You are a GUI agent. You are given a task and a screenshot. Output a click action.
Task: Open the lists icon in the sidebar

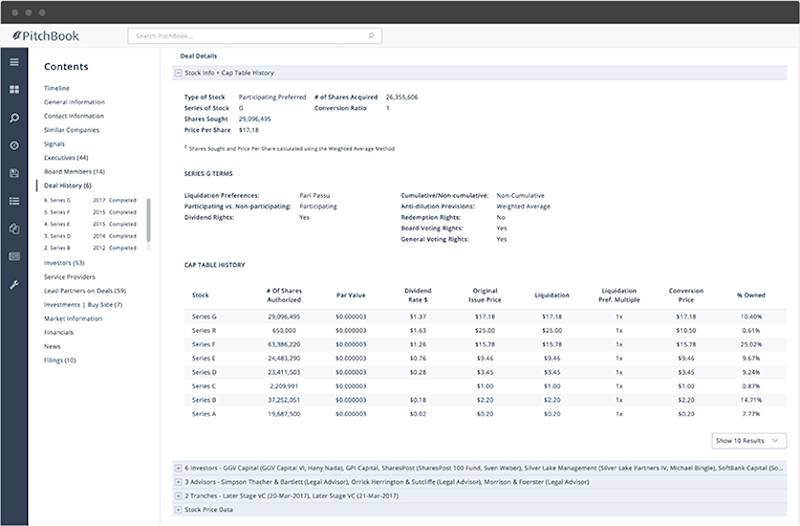[14, 201]
